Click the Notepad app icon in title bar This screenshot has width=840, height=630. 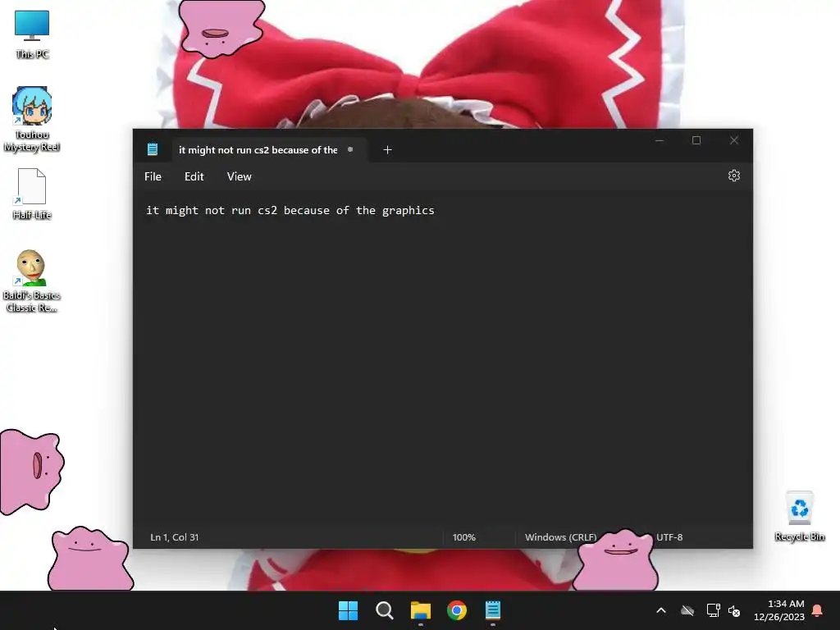(153, 149)
